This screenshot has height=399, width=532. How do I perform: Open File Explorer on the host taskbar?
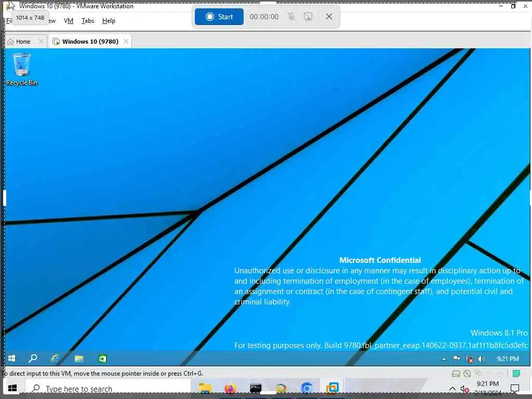click(x=205, y=388)
